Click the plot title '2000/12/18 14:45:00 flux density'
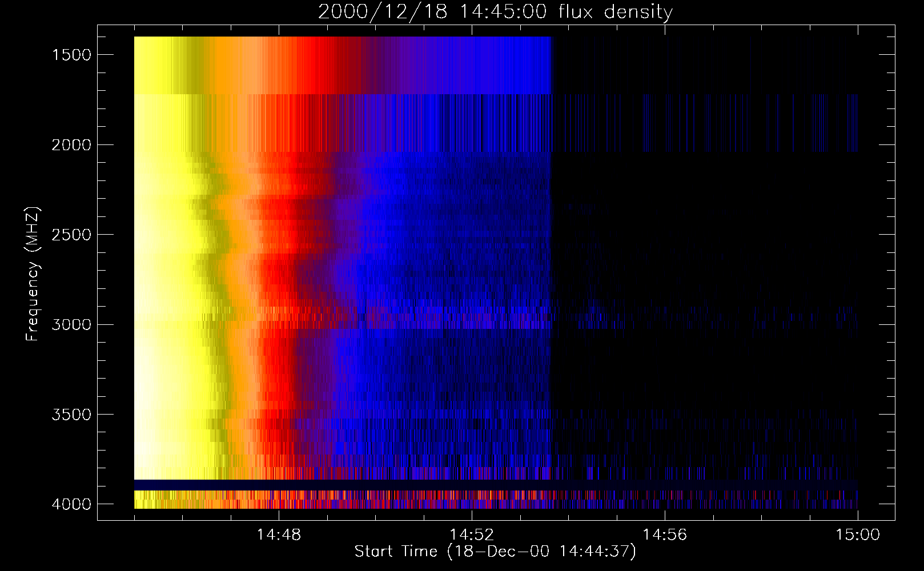Viewport: 924px width, 571px height. (495, 11)
